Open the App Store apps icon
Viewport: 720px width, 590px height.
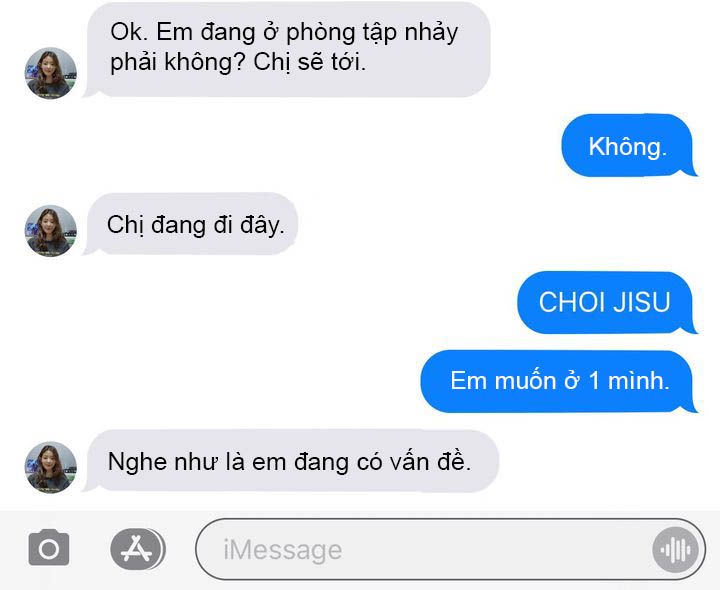tap(138, 549)
